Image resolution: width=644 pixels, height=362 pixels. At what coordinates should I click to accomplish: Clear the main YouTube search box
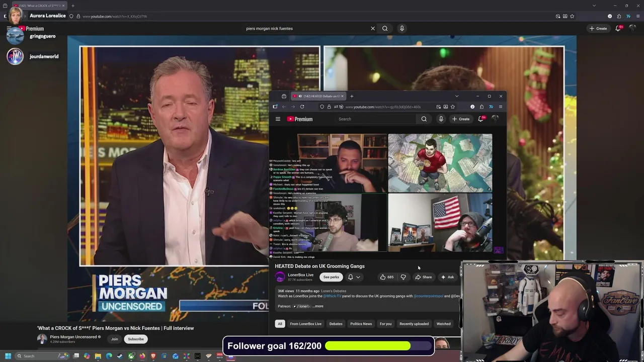pos(373,29)
